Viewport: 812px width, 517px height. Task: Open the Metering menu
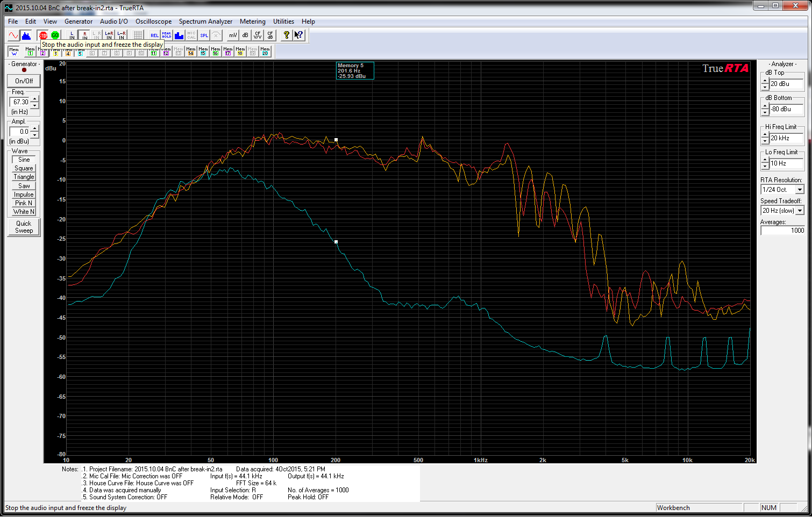click(x=253, y=21)
